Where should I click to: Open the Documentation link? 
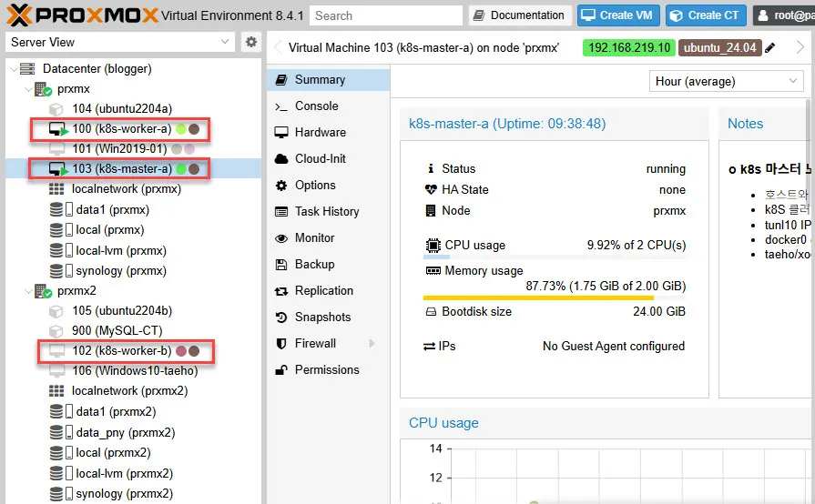[520, 15]
